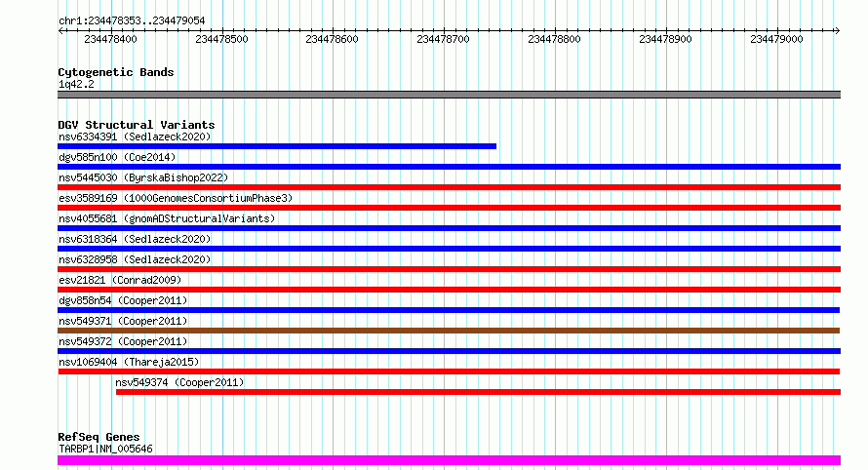Select the gray 1q42.2 cytogenetic band bar
Viewport: 868px width, 470px height.
click(449, 95)
